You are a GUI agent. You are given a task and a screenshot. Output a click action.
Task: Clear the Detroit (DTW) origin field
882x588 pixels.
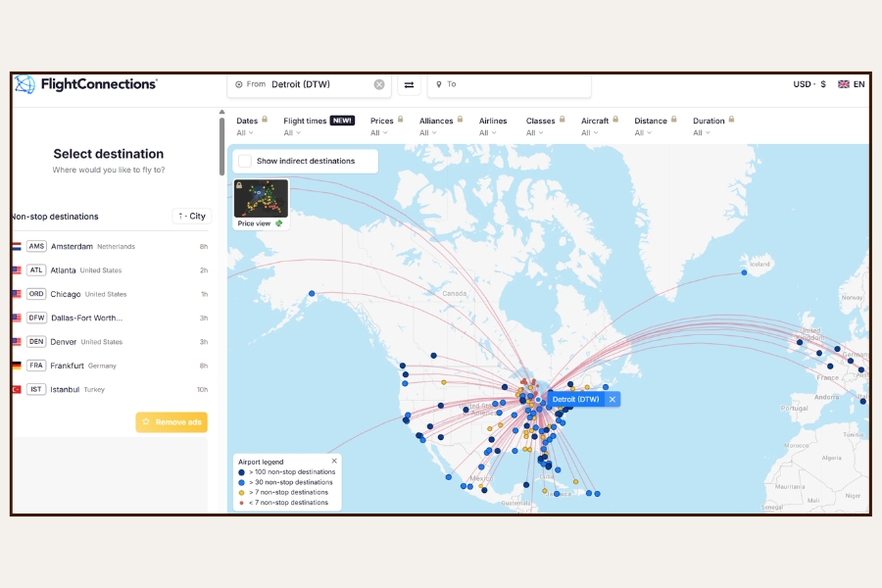[x=379, y=84]
